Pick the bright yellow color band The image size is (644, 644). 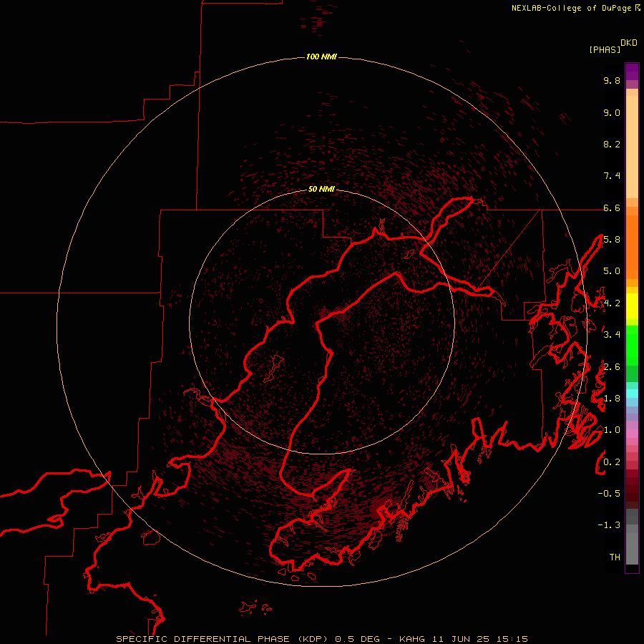[x=632, y=306]
